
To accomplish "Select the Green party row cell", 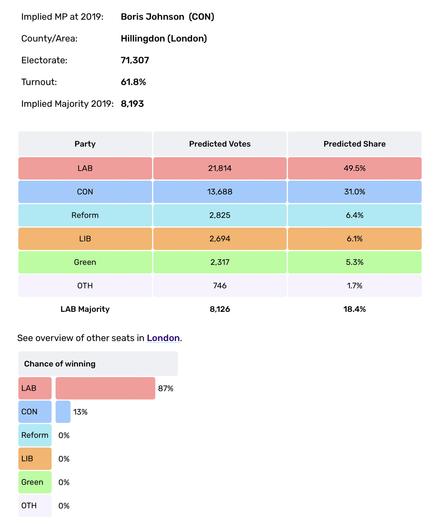I will [85, 262].
